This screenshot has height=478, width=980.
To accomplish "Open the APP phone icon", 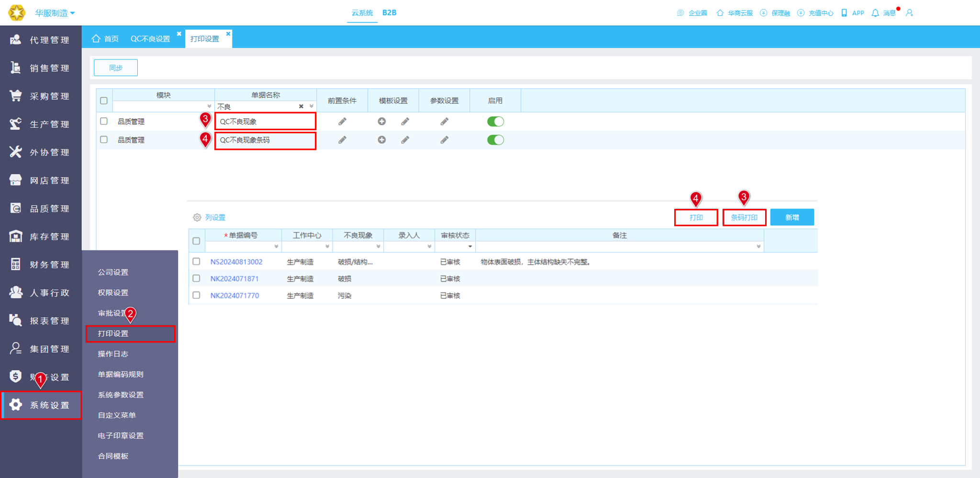I will [844, 13].
